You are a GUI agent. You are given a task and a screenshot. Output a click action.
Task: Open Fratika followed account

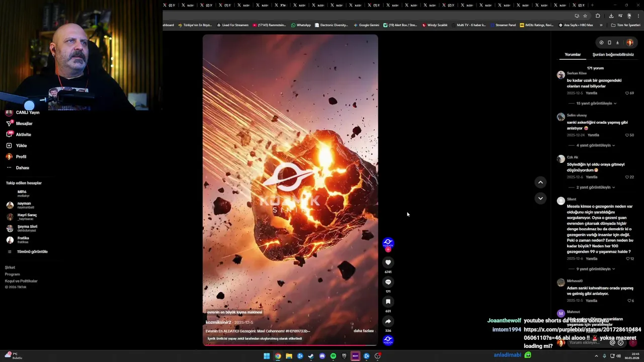[18, 240]
